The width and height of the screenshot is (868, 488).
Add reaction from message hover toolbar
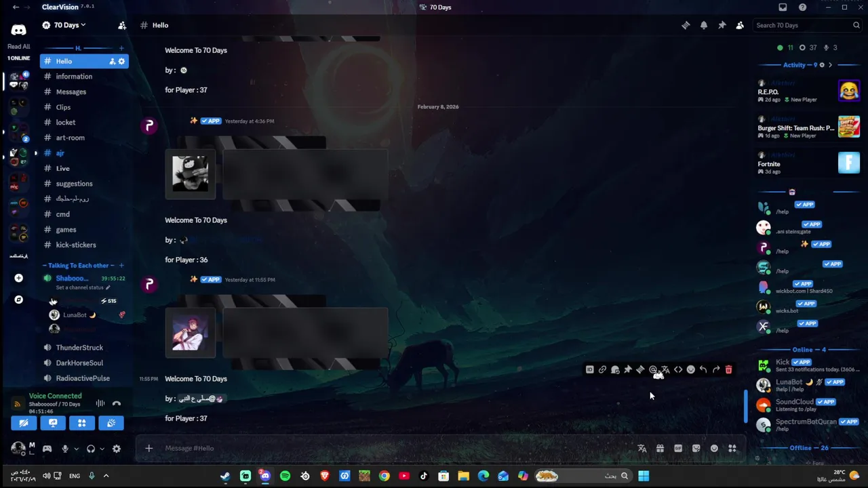click(x=691, y=369)
